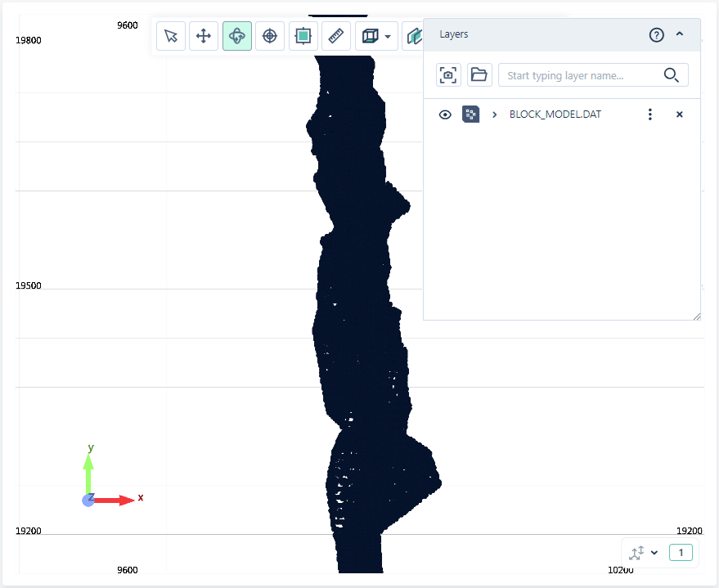Expand the BLOCK_MODEL.DAT layer
719x588 pixels.
(x=494, y=114)
